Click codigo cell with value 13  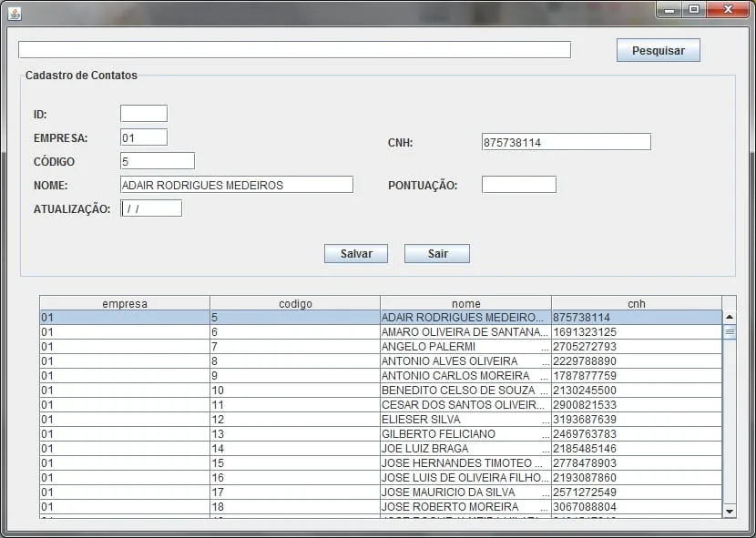(295, 434)
